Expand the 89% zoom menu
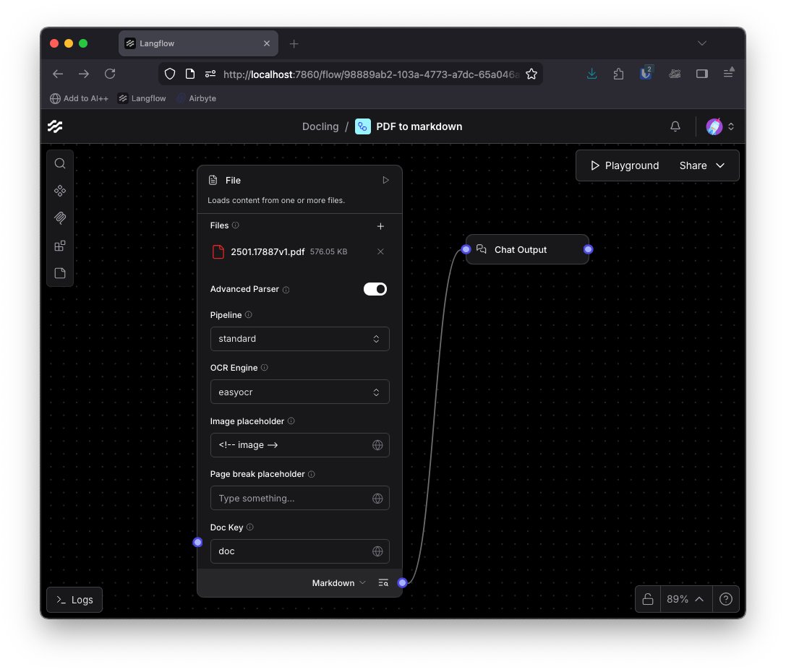The width and height of the screenshot is (786, 672). 685,599
